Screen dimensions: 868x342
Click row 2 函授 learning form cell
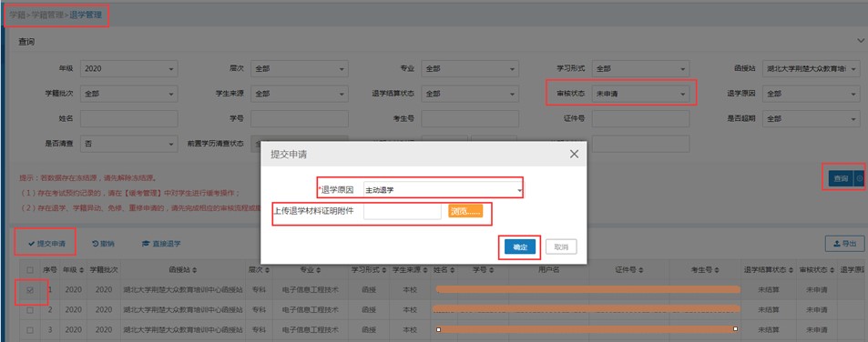point(369,310)
